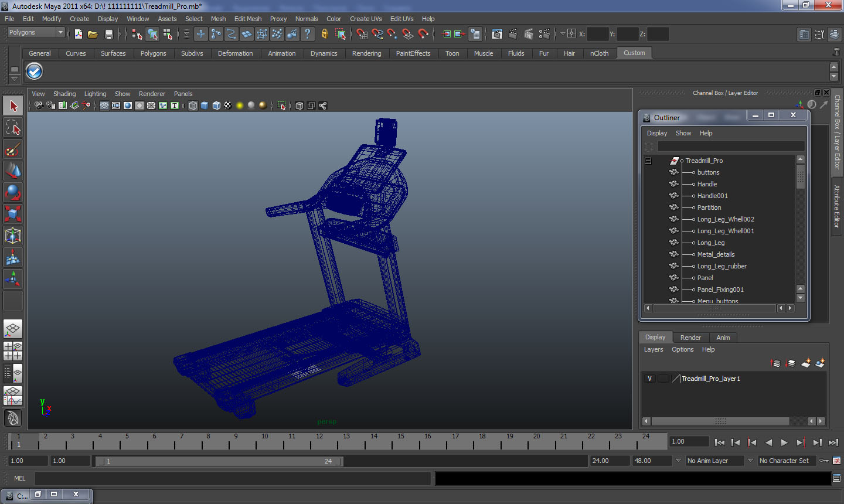Toggle visibility V of Treadmill_Pro_layer1
The width and height of the screenshot is (844, 504).
point(649,379)
